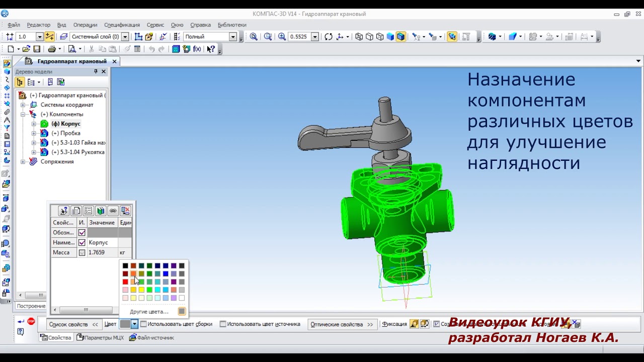Screen dimensions: 644x362
Task: Close the Гидроаппарат крановый document tab
Action: (x=114, y=61)
